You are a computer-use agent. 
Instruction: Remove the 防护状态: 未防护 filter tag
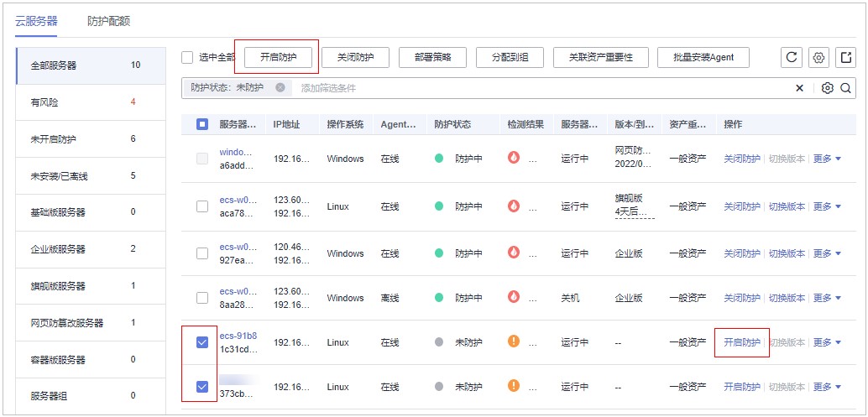(x=280, y=87)
